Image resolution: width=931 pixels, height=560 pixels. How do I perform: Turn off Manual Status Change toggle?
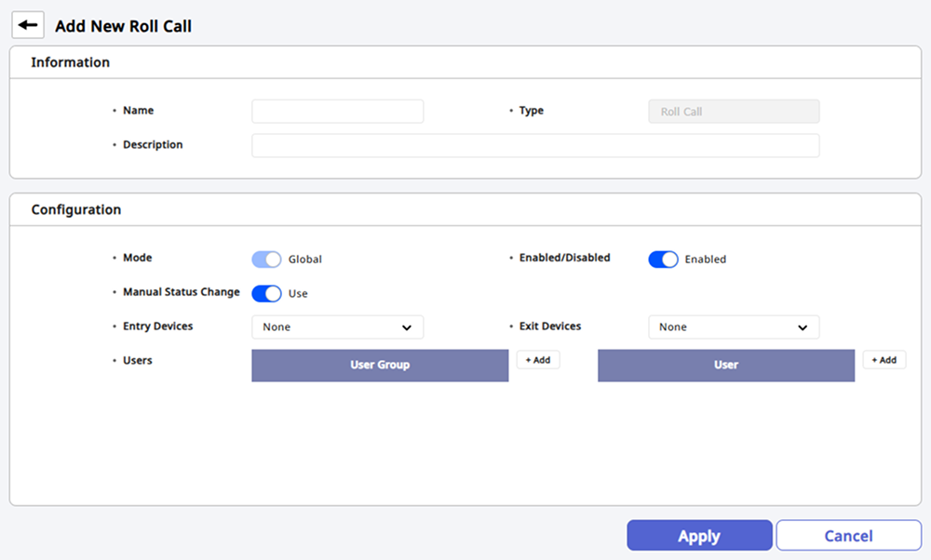coord(266,293)
